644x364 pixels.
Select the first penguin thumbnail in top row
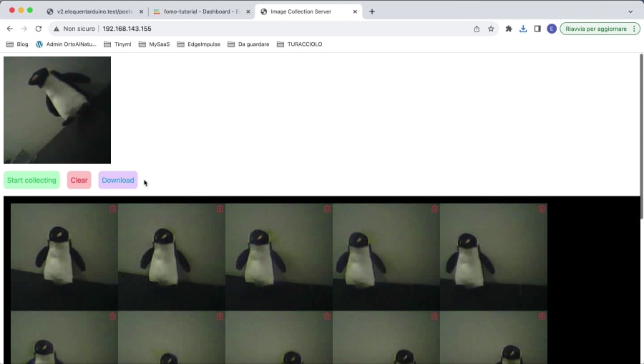64,257
